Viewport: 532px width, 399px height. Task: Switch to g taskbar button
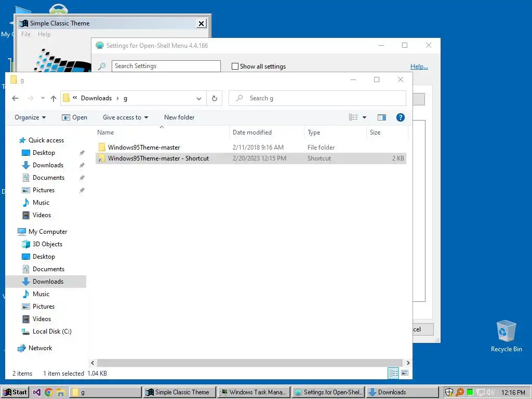tap(105, 392)
